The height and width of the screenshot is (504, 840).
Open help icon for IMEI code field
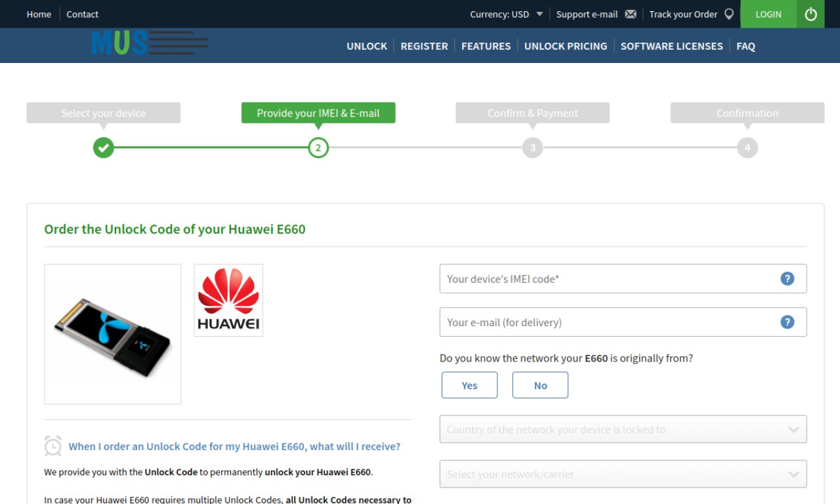tap(787, 279)
